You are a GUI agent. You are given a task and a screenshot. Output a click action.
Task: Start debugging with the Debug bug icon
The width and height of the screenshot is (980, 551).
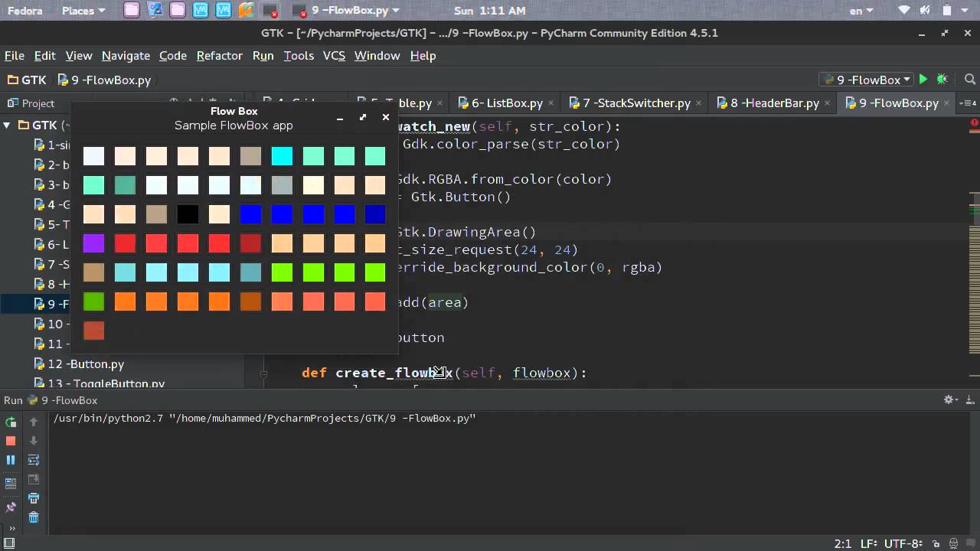point(942,80)
